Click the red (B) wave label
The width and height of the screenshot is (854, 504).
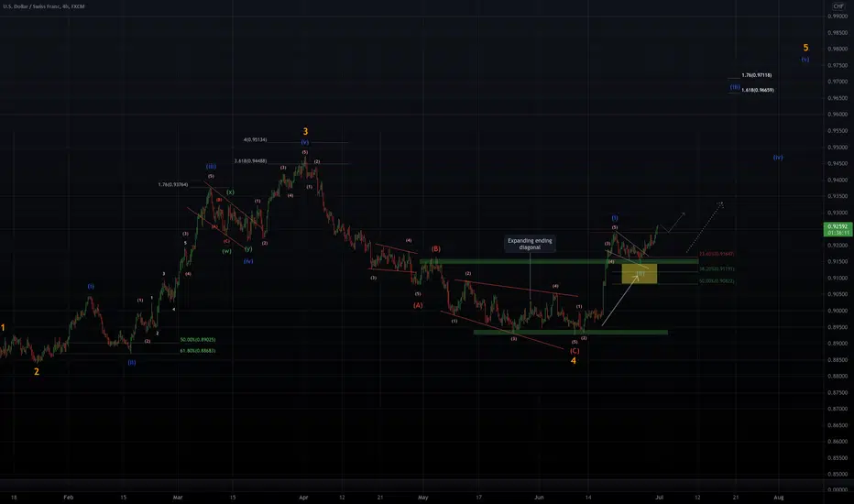click(436, 249)
